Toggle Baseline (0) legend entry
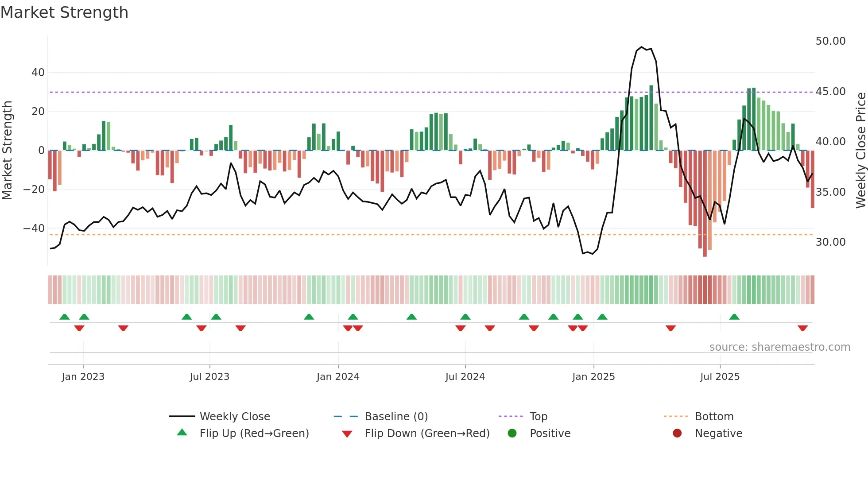868x488 pixels. pyautogui.click(x=396, y=417)
